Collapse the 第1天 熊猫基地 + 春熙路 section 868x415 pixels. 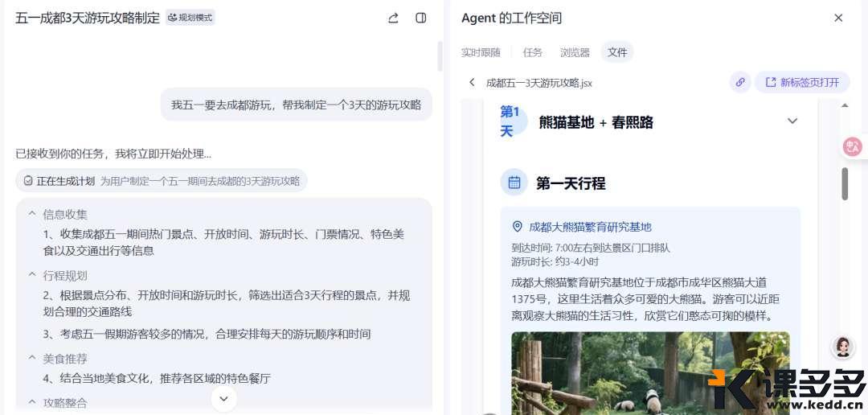(792, 121)
